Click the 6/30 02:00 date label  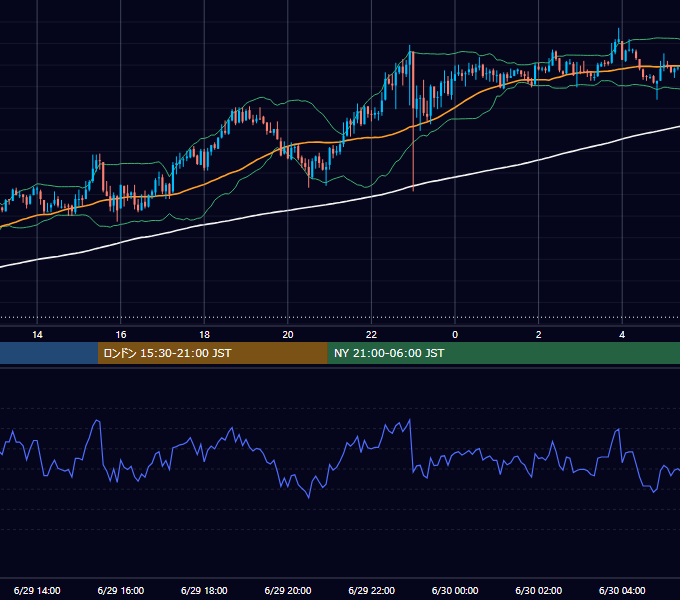pos(539,590)
